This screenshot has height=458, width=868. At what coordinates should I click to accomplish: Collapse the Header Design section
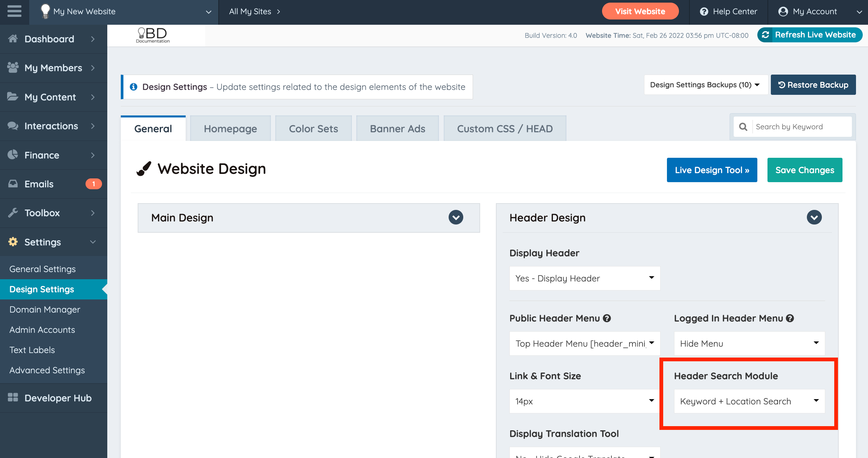point(814,217)
